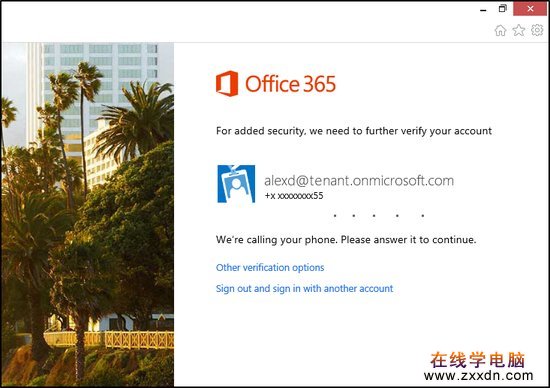
Task: Select the blue account badge avatar
Action: coord(236,184)
